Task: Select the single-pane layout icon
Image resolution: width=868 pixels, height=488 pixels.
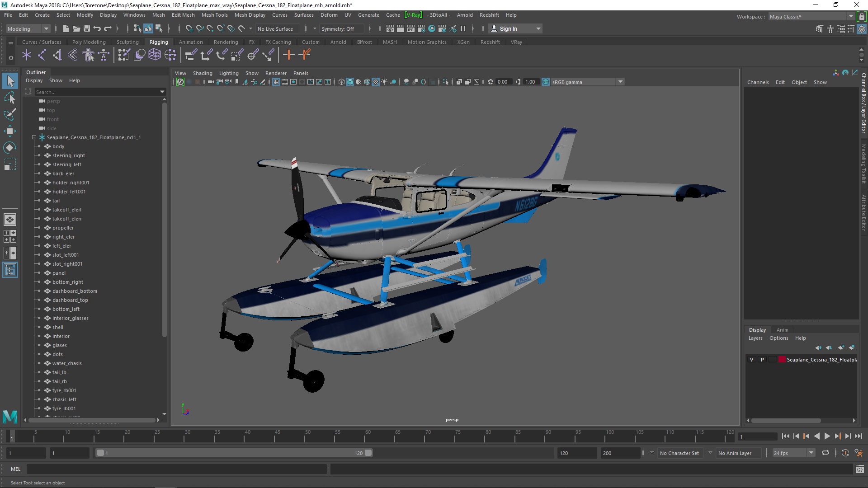Action: 10,220
